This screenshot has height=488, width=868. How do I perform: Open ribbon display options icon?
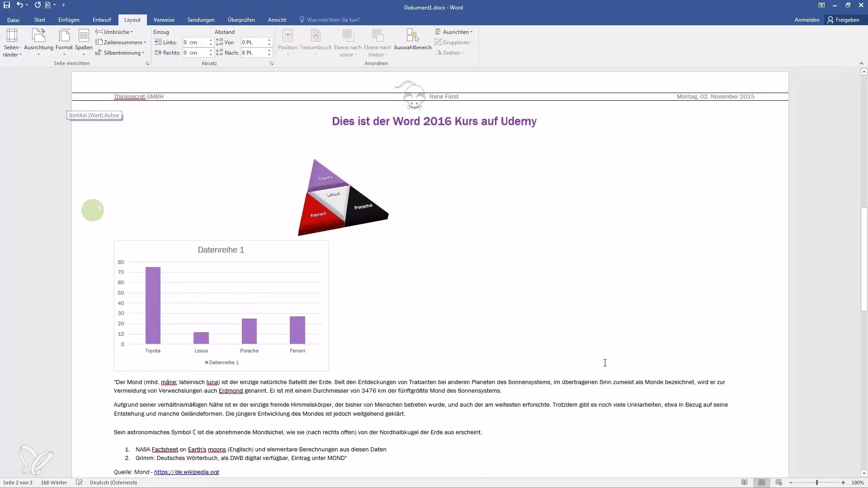click(x=821, y=5)
